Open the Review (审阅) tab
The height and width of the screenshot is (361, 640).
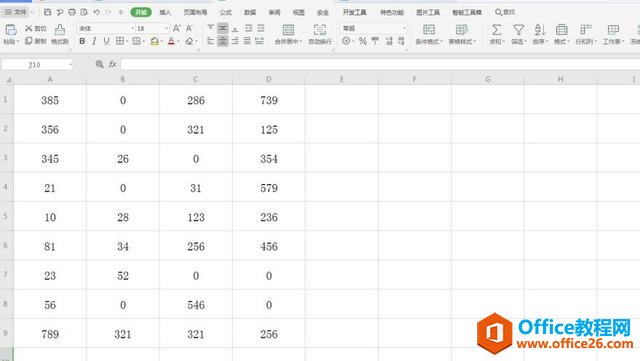point(274,12)
